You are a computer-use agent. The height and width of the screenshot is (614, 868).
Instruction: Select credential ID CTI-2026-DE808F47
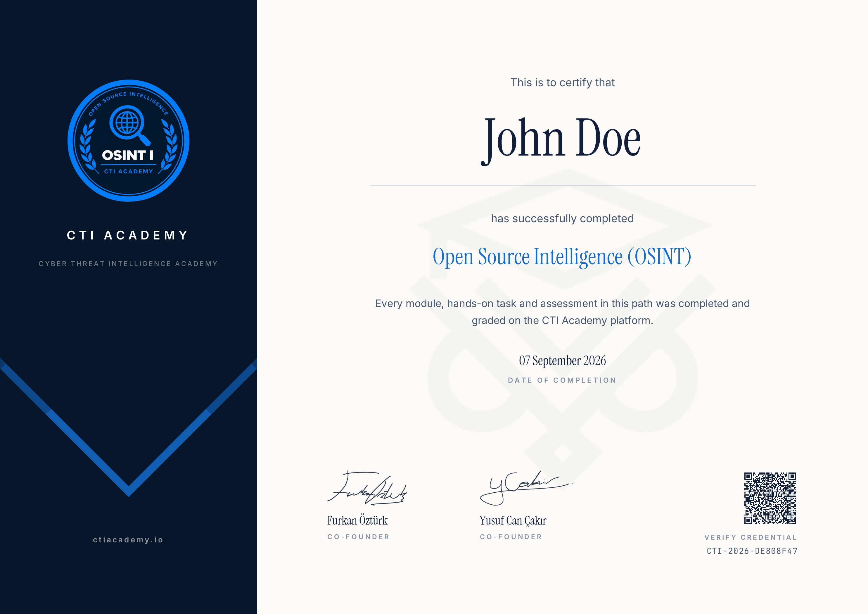click(752, 551)
